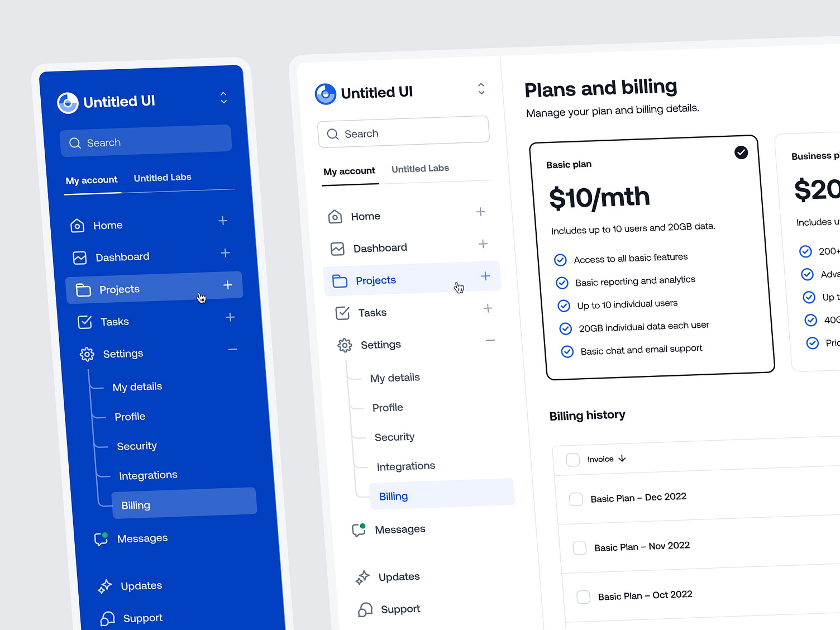Open Support via the speech bubble icon
The width and height of the screenshot is (840, 630).
point(366,609)
